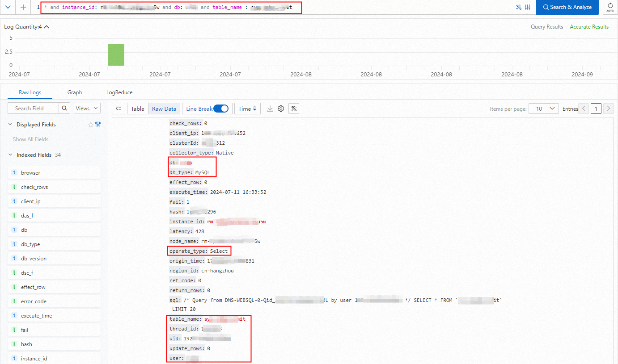Click the type icon beside error_code field
This screenshot has width=618, height=364.
(14, 301)
